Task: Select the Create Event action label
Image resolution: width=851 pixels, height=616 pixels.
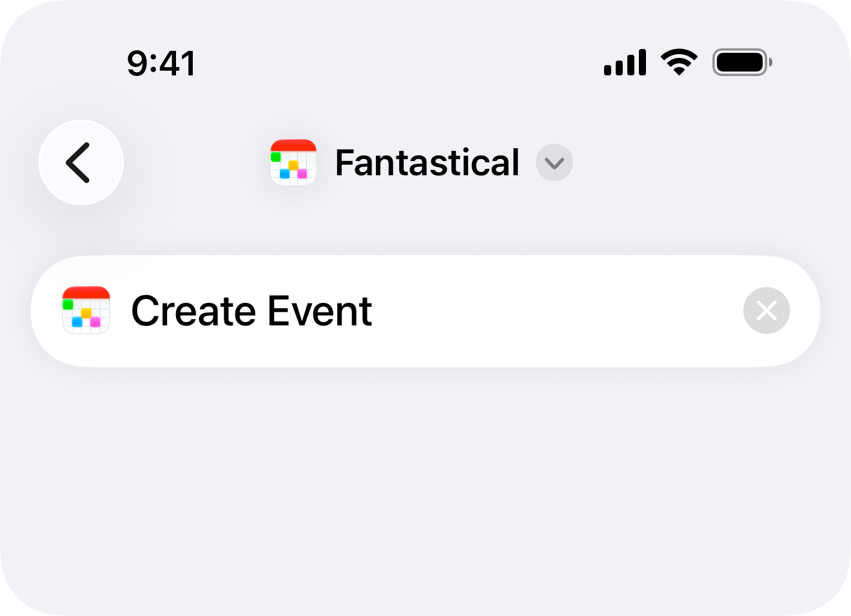Action: coord(251,311)
